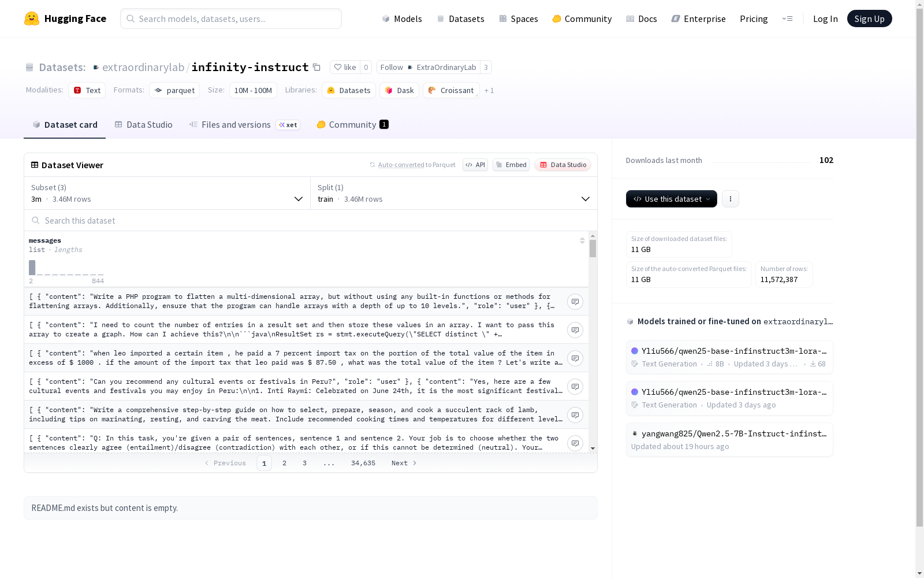Open Docs in the top navigation
This screenshot has width=924, height=578.
tap(642, 18)
